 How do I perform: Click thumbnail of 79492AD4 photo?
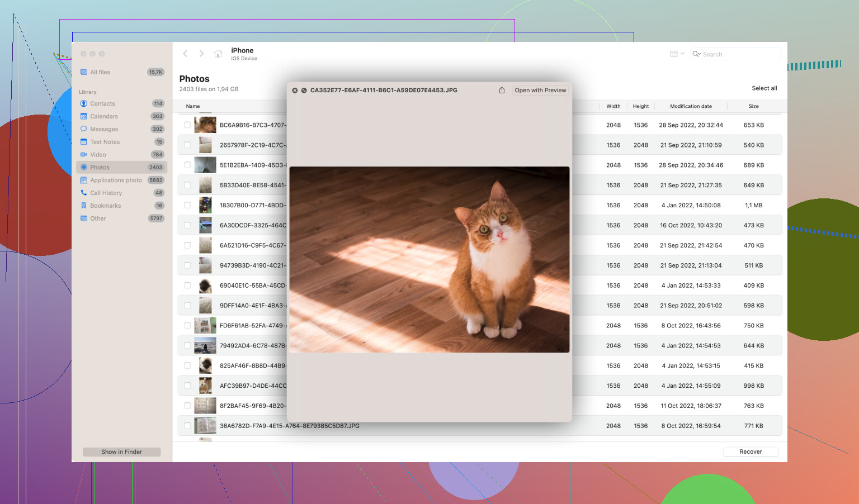point(205,345)
